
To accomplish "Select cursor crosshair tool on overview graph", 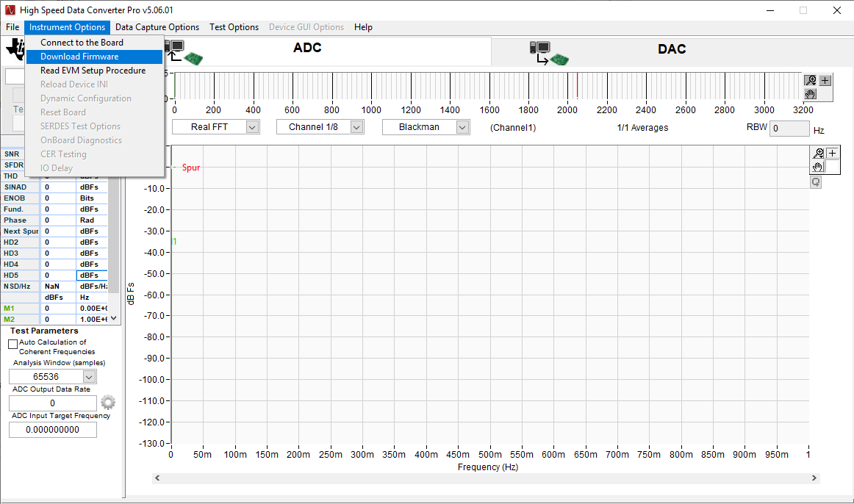I will click(x=825, y=81).
